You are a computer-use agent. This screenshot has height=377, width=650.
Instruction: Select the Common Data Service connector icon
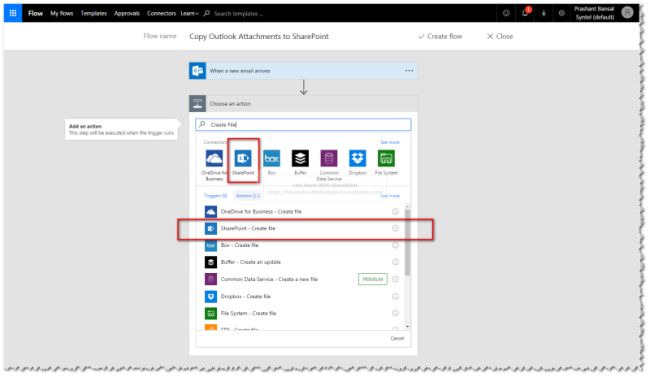coord(329,158)
